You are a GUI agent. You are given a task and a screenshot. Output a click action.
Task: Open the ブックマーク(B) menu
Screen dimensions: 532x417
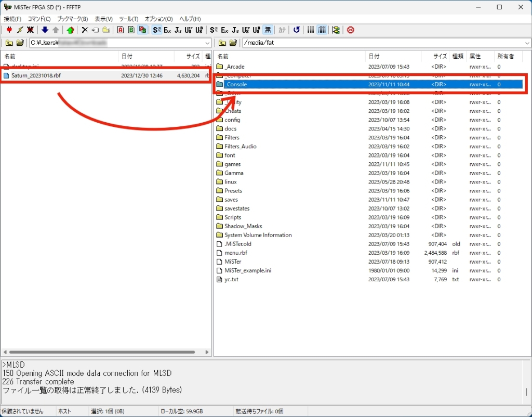tap(72, 19)
